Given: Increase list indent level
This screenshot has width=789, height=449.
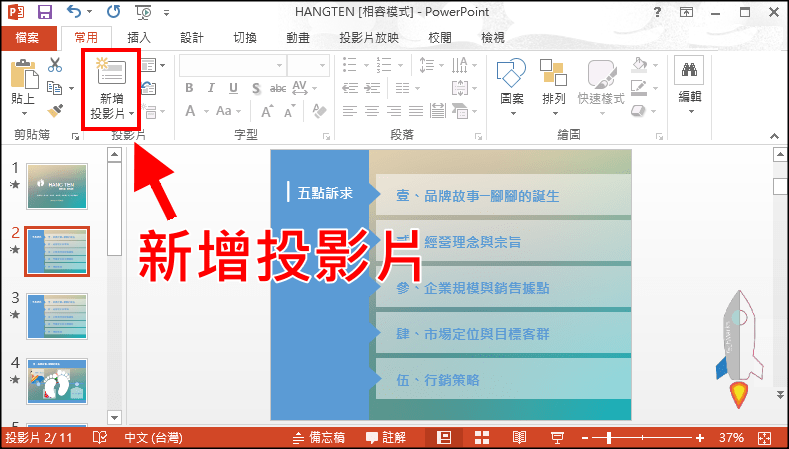Looking at the screenshot, I should coord(372,88).
